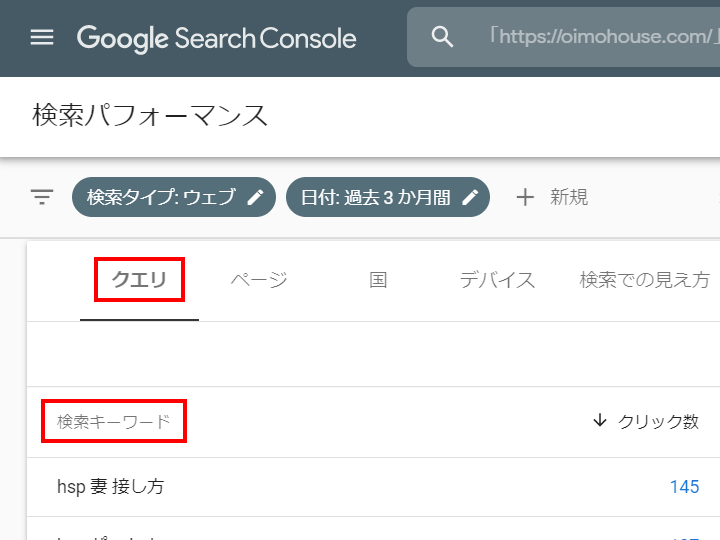The height and width of the screenshot is (540, 720).
Task: Click the Google Search Console logo
Action: click(x=216, y=38)
